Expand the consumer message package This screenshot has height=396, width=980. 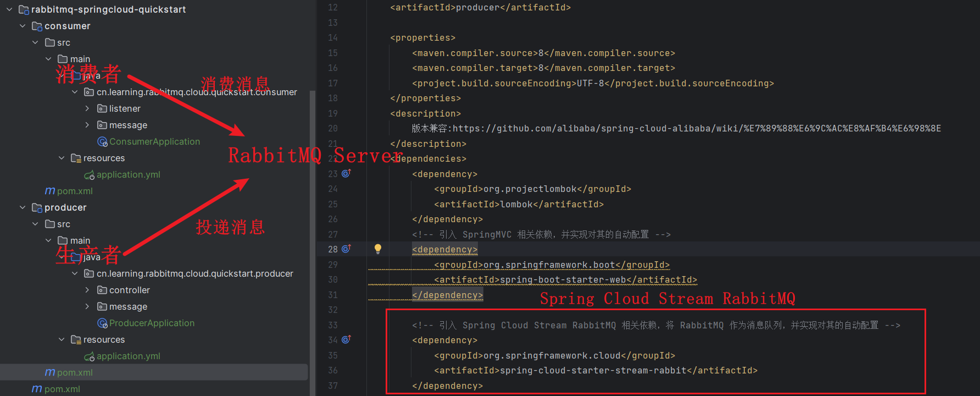(x=87, y=125)
